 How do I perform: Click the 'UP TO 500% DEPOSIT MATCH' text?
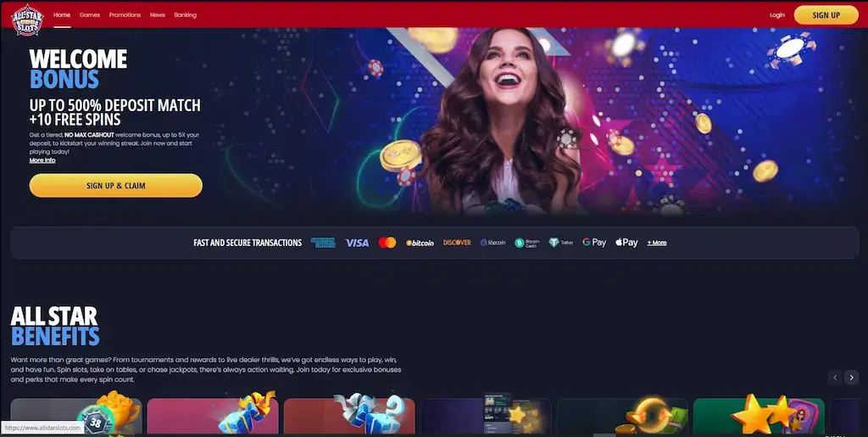(x=115, y=105)
